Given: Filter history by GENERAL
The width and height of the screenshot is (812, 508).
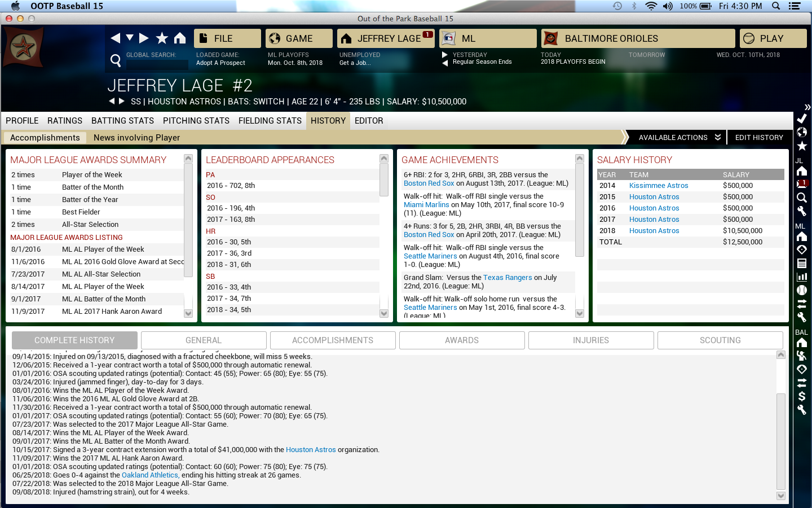Looking at the screenshot, I should (204, 340).
